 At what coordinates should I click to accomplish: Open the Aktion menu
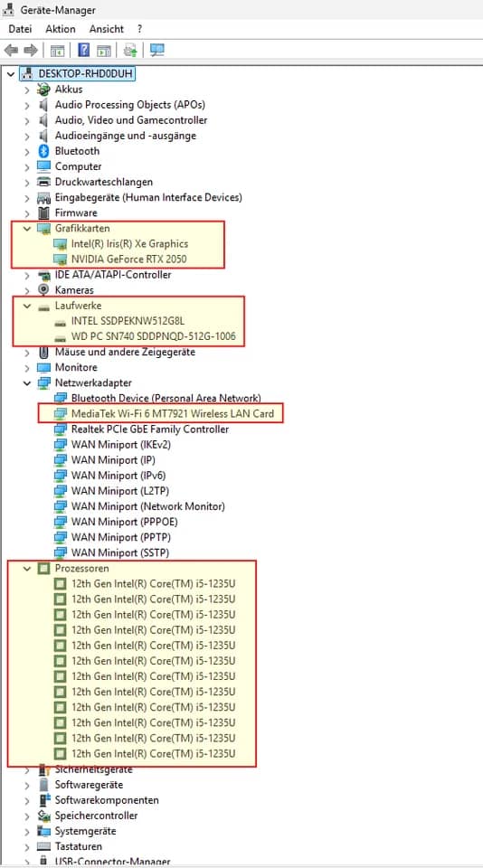(61, 29)
